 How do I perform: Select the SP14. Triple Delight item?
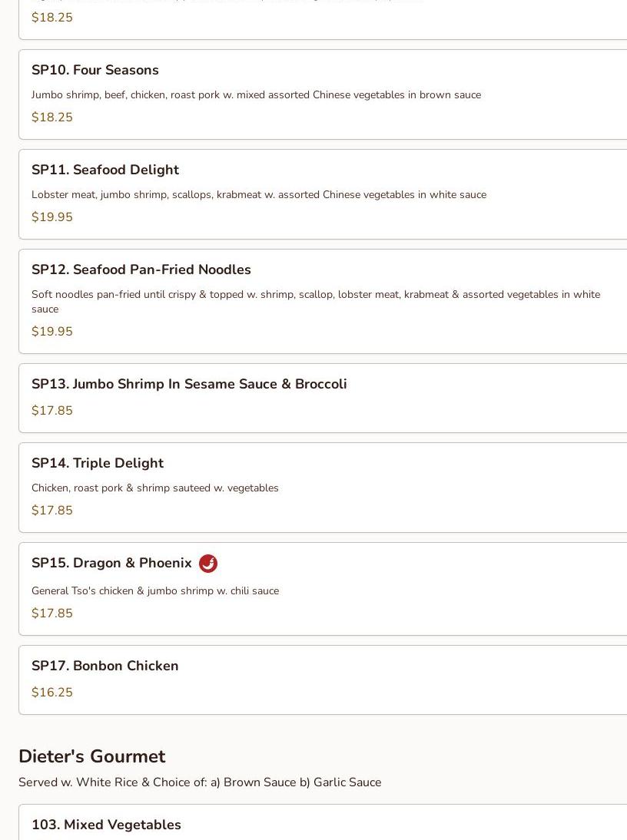323,488
